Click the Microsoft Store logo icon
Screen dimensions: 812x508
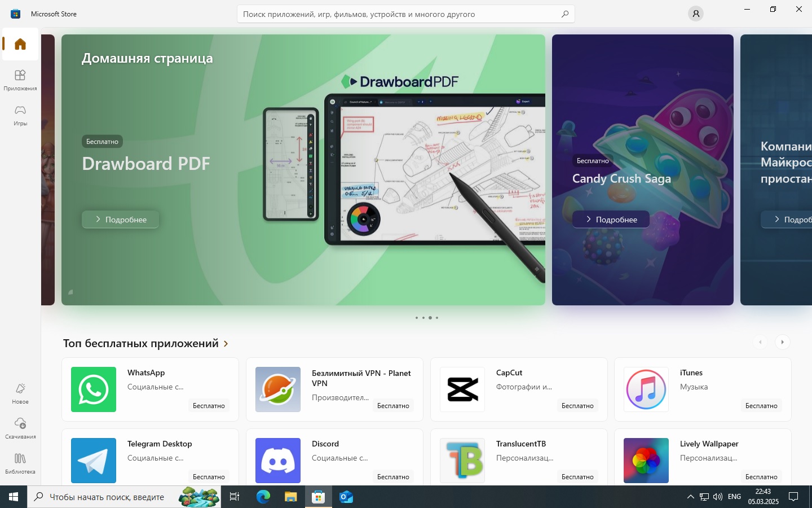tap(15, 14)
